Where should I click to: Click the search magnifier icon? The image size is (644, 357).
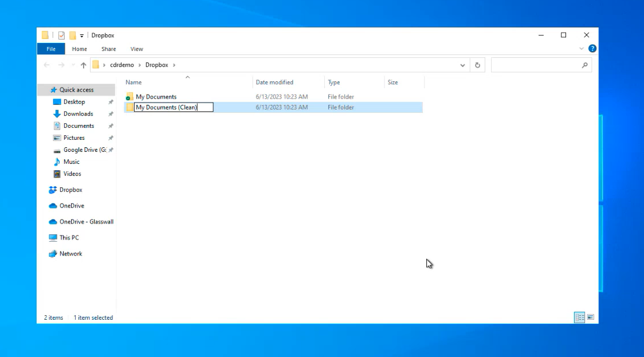[x=585, y=65]
